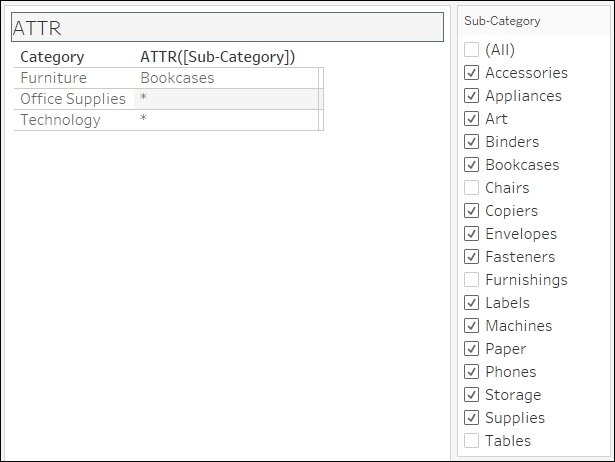
Task: Click the ATTR([Sub-Category]) column header
Action: pos(217,57)
